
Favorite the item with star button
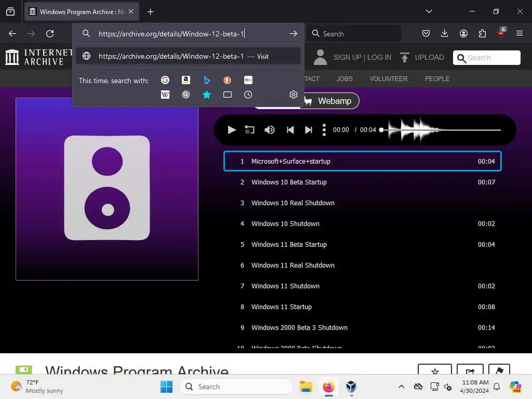tap(435, 370)
